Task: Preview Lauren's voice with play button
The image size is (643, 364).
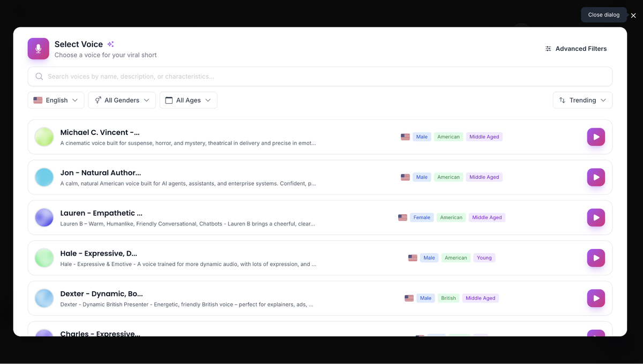Action: [x=596, y=217]
